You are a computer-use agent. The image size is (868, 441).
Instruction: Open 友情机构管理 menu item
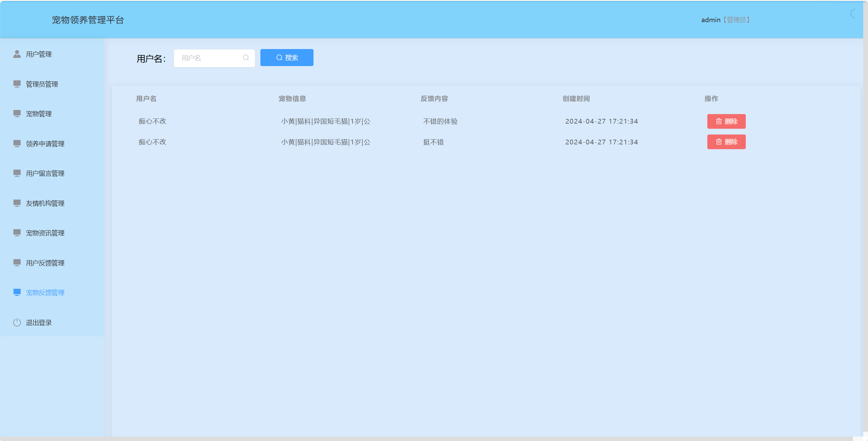point(45,203)
